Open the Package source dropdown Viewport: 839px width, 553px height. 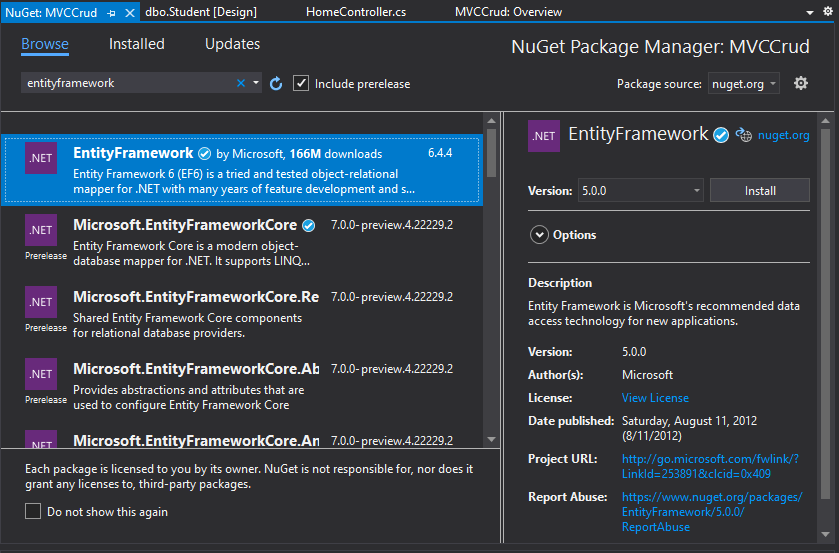pos(744,84)
